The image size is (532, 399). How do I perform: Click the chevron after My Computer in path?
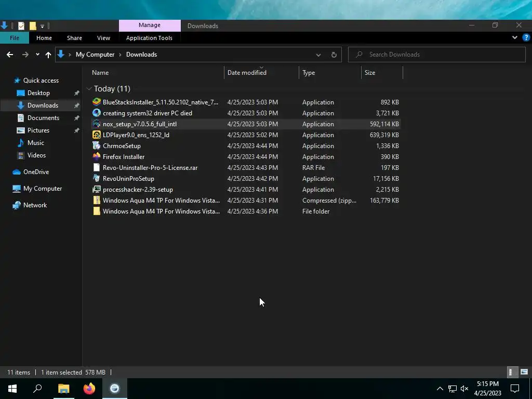(x=120, y=55)
